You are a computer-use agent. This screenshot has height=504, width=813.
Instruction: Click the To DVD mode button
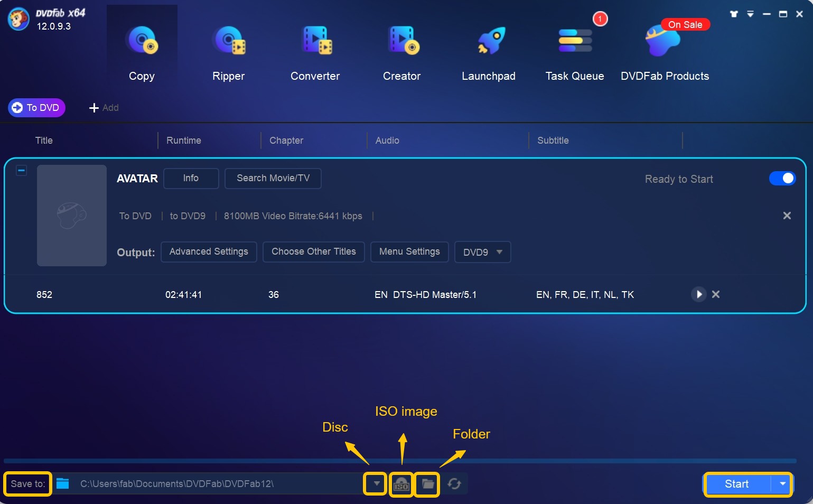36,108
